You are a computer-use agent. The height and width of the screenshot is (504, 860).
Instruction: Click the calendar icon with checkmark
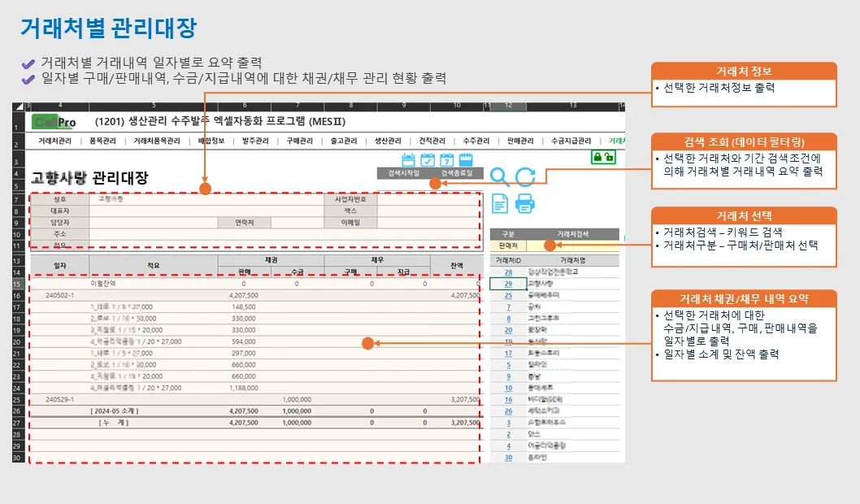click(428, 160)
